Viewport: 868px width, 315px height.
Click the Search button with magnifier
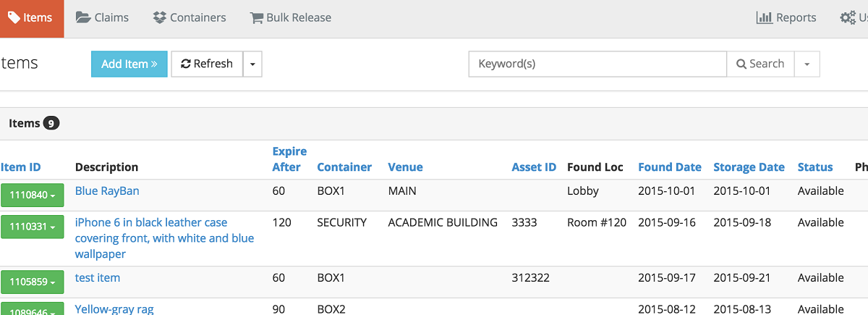pyautogui.click(x=760, y=64)
